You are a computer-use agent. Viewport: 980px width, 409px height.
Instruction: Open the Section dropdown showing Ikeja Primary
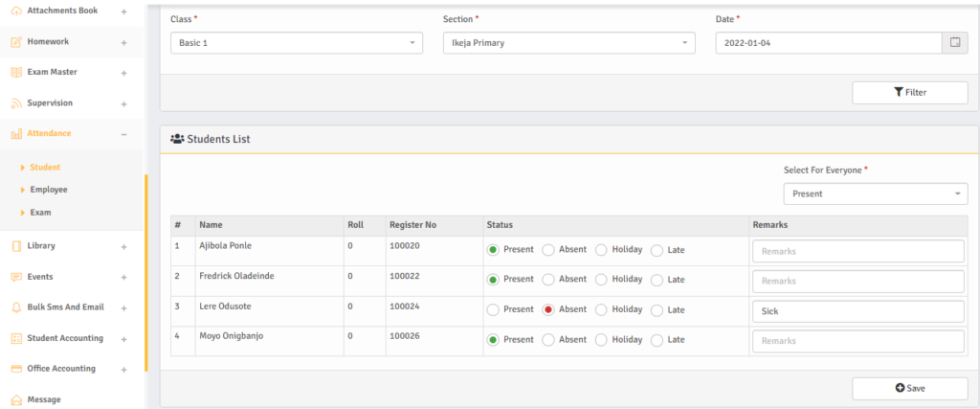pos(568,43)
